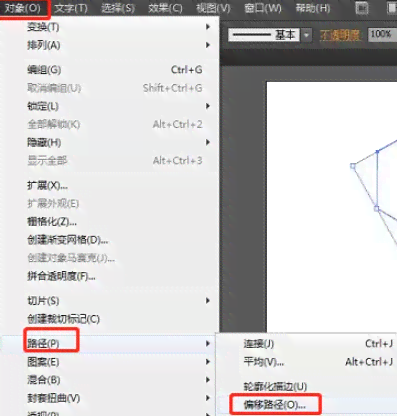Expand the 变换(T) submenu arrow
This screenshot has height=416, width=397.
(x=208, y=27)
